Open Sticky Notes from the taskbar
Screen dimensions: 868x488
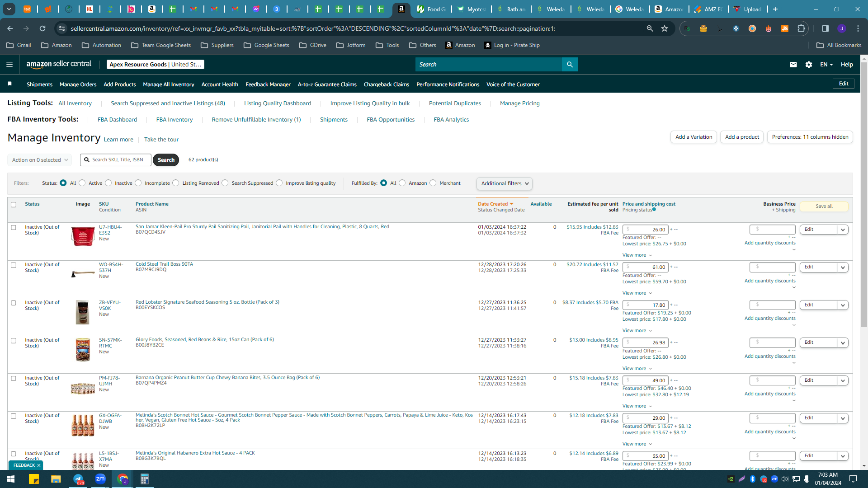[x=34, y=479]
